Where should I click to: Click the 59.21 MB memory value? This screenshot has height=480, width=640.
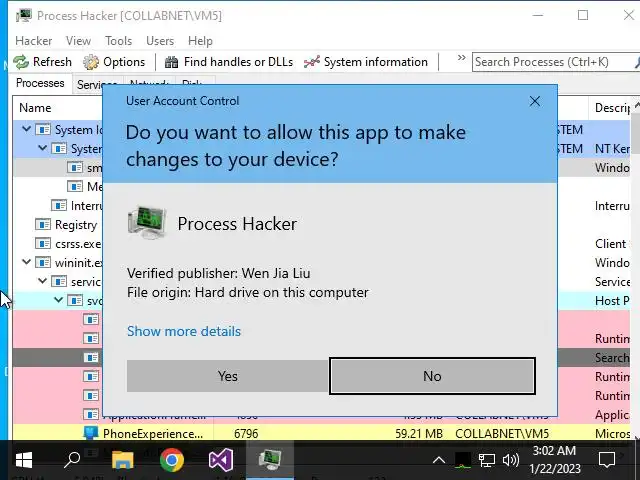[x=419, y=433]
